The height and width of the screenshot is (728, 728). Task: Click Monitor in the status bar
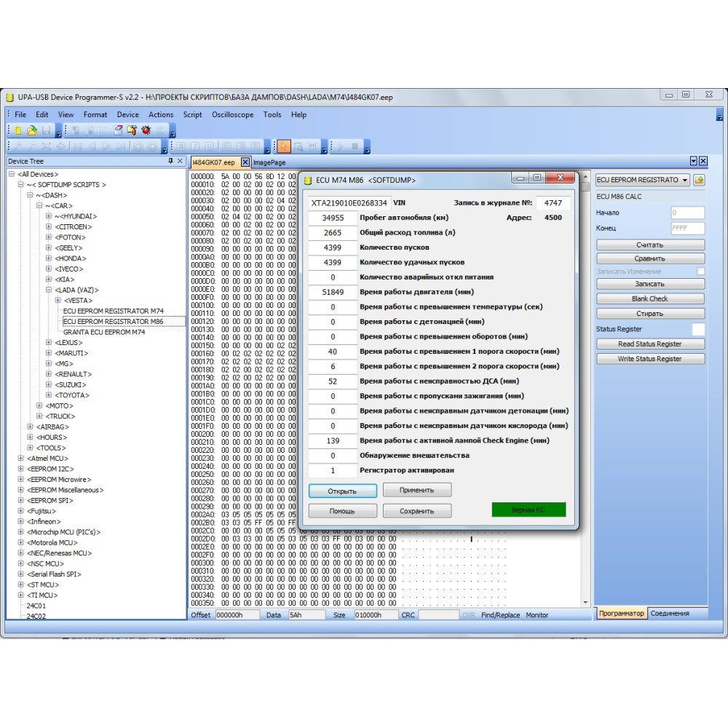(x=537, y=614)
